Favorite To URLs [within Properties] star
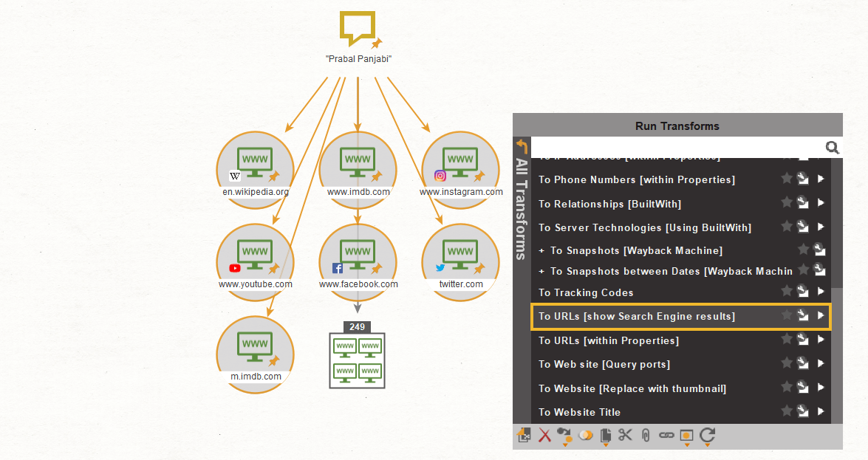 tap(787, 340)
